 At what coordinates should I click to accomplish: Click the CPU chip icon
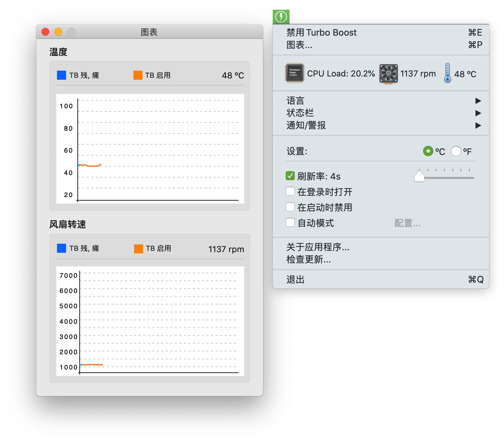click(x=294, y=73)
